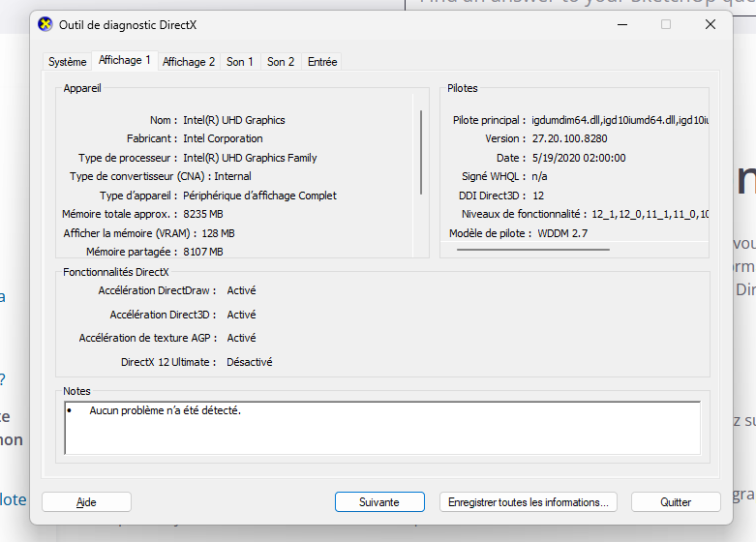This screenshot has height=542, width=756.
Task: Click the Niveaux de fonctionnalité label
Action: tap(524, 214)
